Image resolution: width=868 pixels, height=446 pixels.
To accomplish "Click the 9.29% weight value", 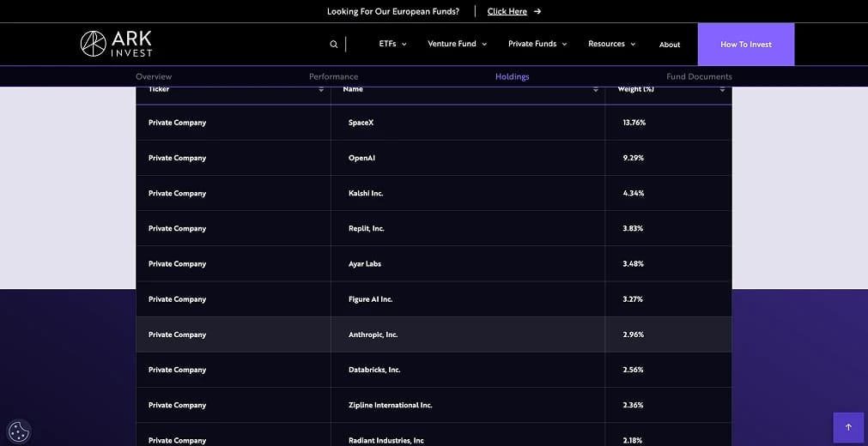I will pos(633,158).
